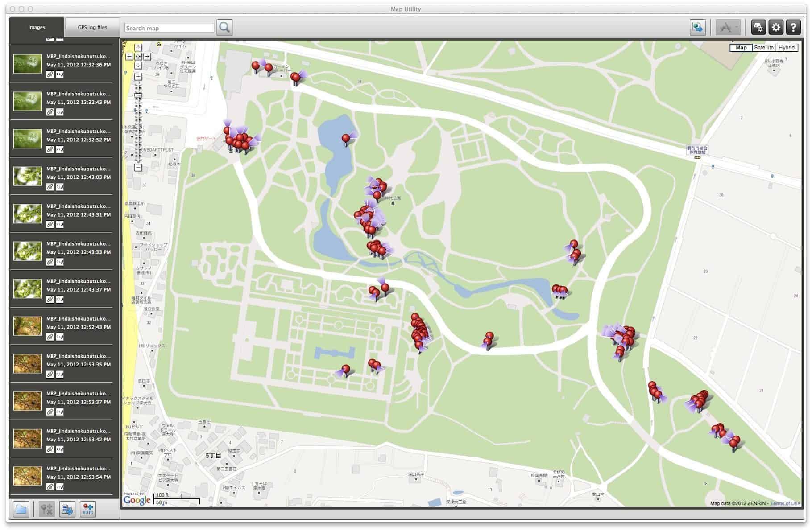Click the 5丁目 district label on the map

click(213, 456)
